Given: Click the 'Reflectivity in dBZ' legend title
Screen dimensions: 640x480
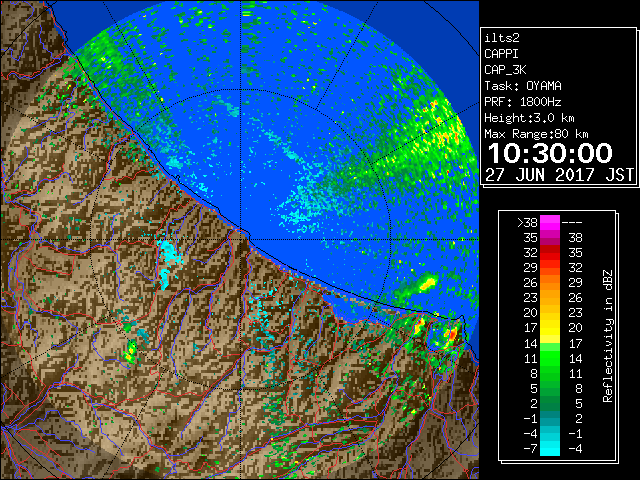Looking at the screenshot, I should click(x=608, y=336).
